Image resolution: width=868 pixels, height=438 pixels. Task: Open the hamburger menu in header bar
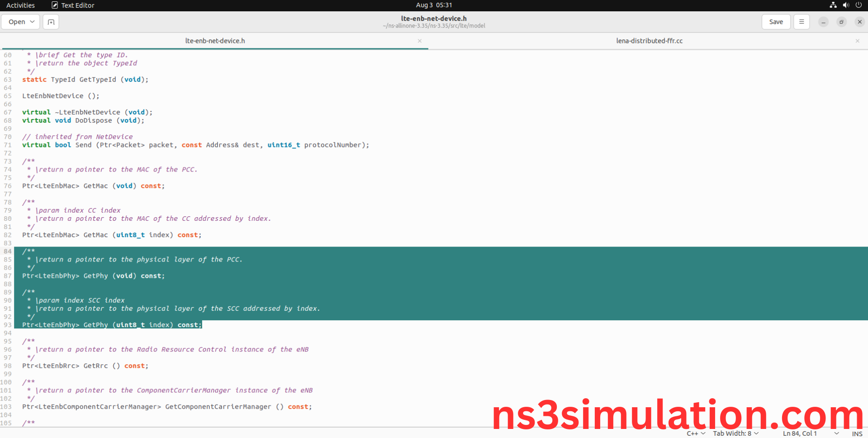click(802, 22)
